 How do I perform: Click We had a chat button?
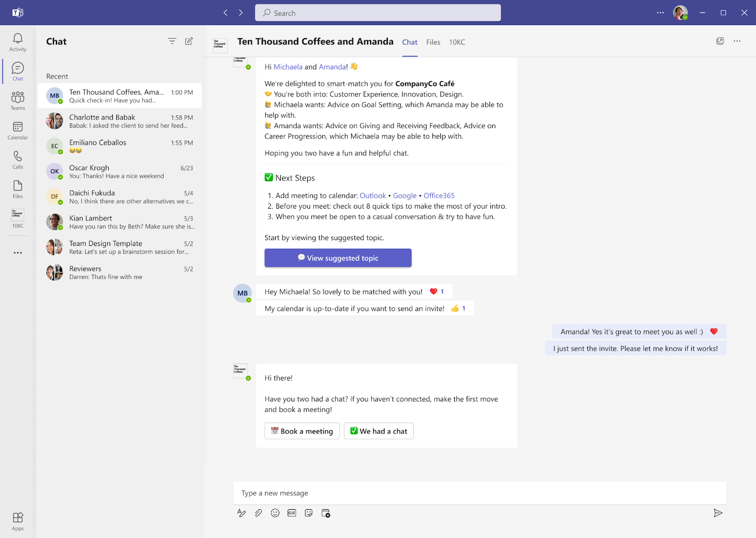coord(378,431)
